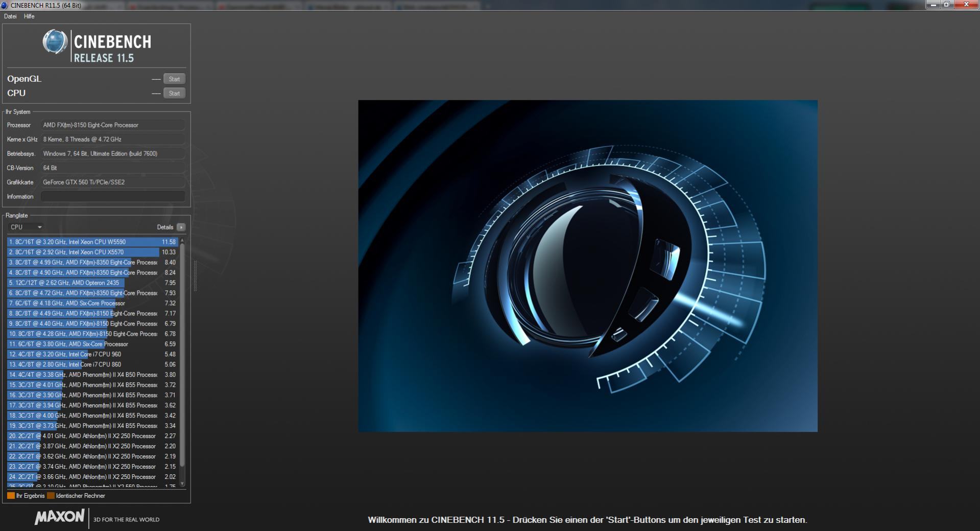The image size is (980, 531).
Task: Click the left panel splitter handle
Action: coord(195,276)
